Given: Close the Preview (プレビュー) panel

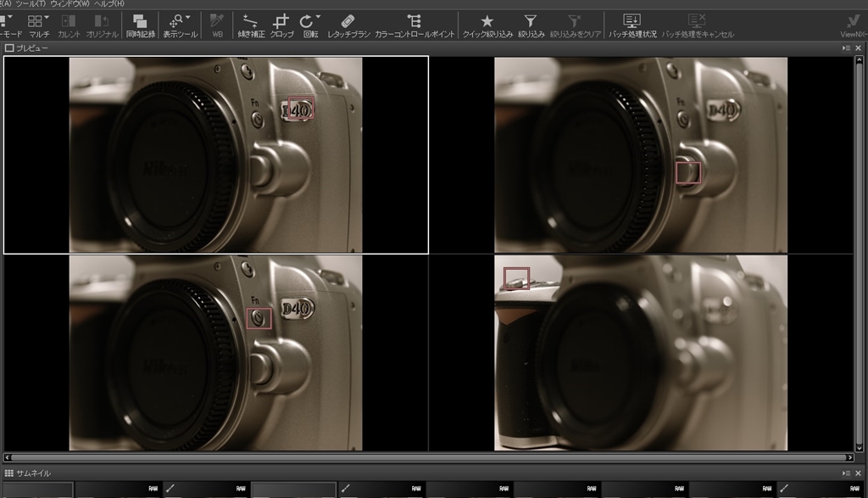Looking at the screenshot, I should pos(860,48).
